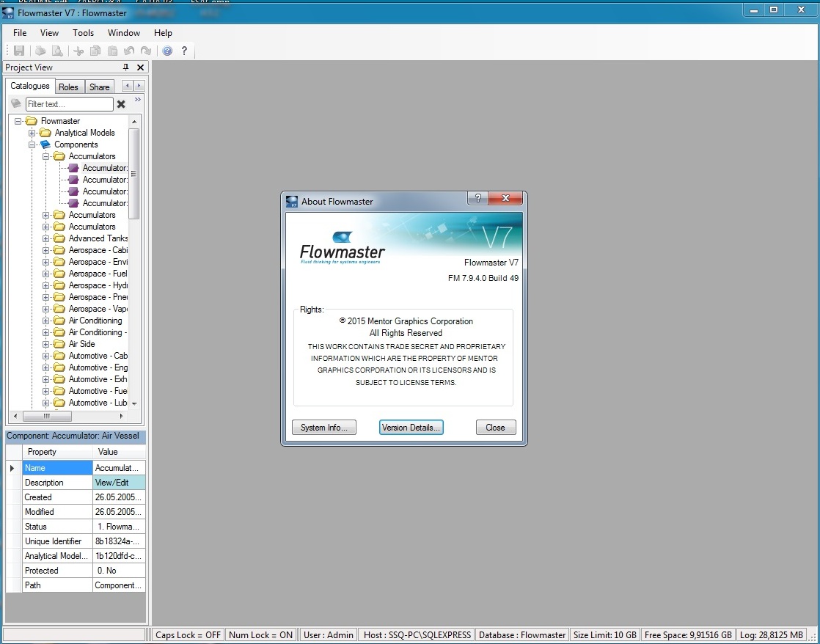Click into the Filter text field
The height and width of the screenshot is (644, 820).
pyautogui.click(x=69, y=104)
